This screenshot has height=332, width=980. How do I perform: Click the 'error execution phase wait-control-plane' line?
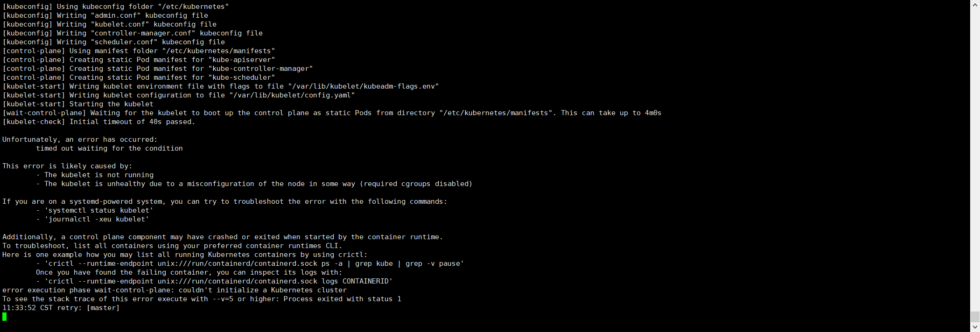[175, 290]
